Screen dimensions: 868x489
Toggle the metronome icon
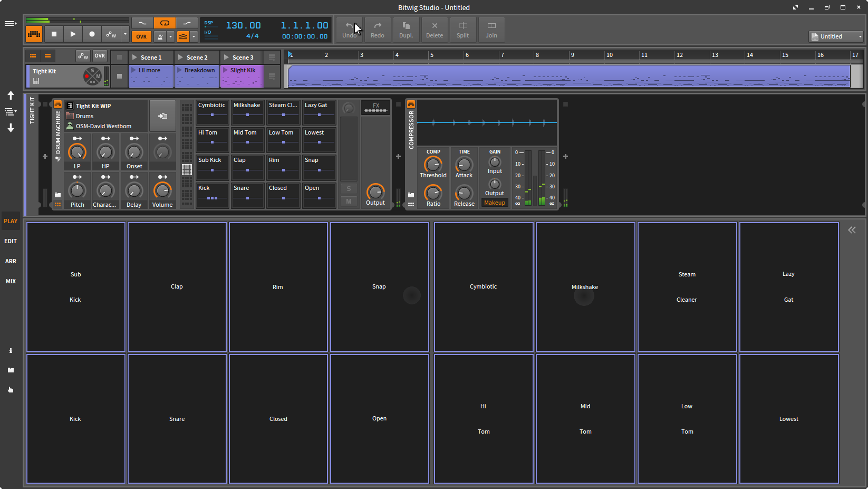pyautogui.click(x=160, y=36)
